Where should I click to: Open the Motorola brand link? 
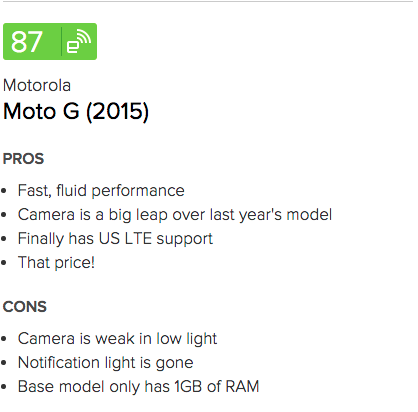37,85
